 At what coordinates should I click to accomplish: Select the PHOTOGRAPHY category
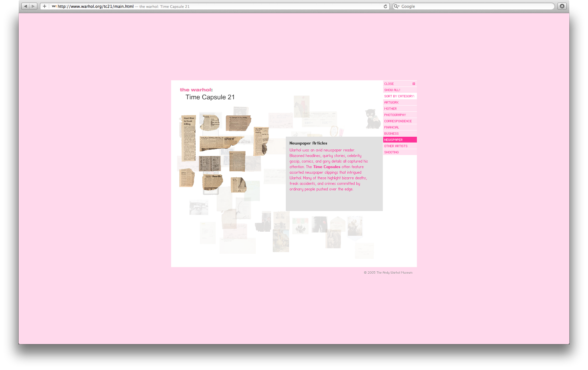[x=395, y=115]
